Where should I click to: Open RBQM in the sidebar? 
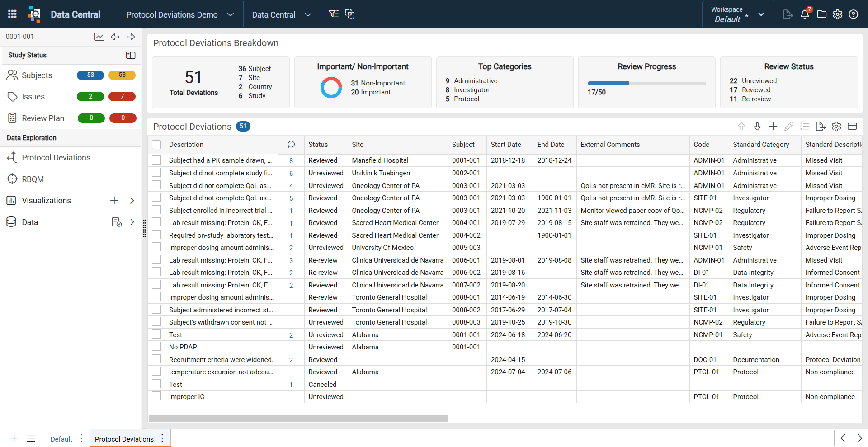33,179
